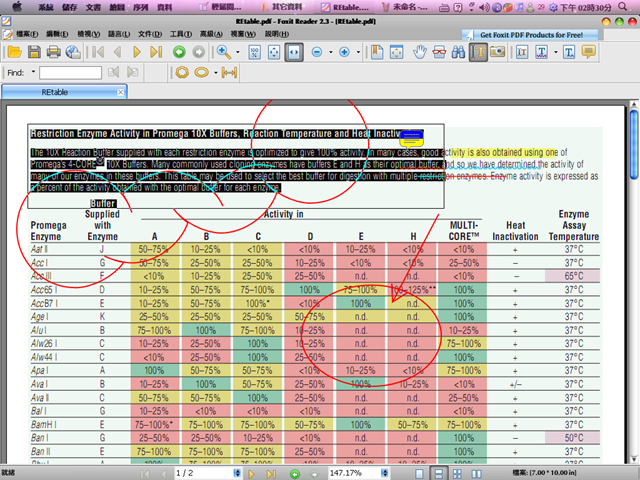640x480 pixels.
Task: Click the Spotlight search icon in menu bar
Action: 623,7
